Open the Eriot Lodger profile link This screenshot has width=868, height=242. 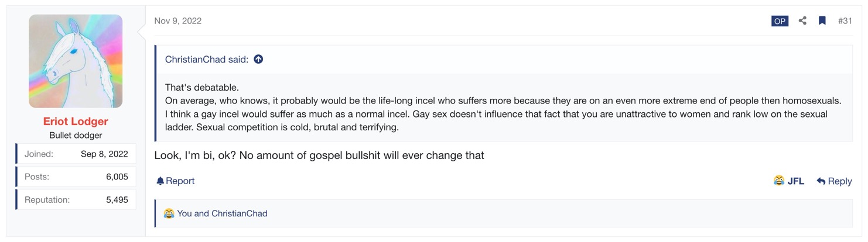pyautogui.click(x=76, y=122)
